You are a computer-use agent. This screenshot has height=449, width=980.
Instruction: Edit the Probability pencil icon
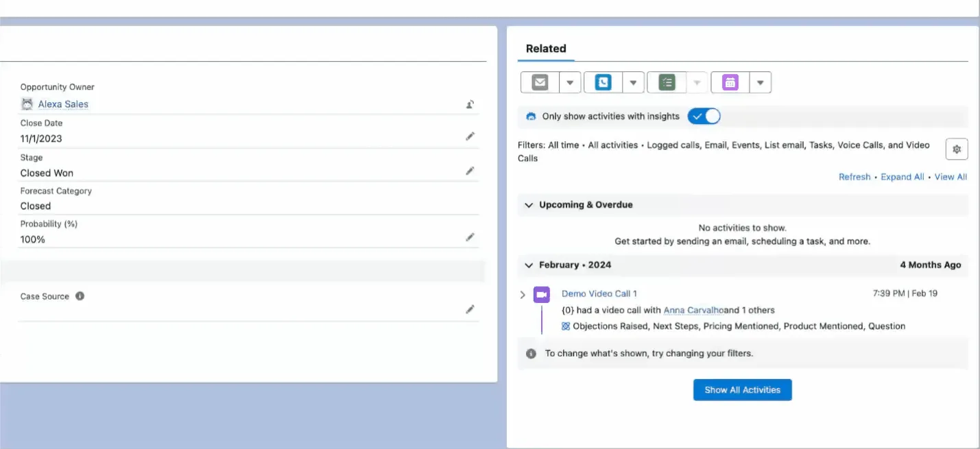[470, 237]
